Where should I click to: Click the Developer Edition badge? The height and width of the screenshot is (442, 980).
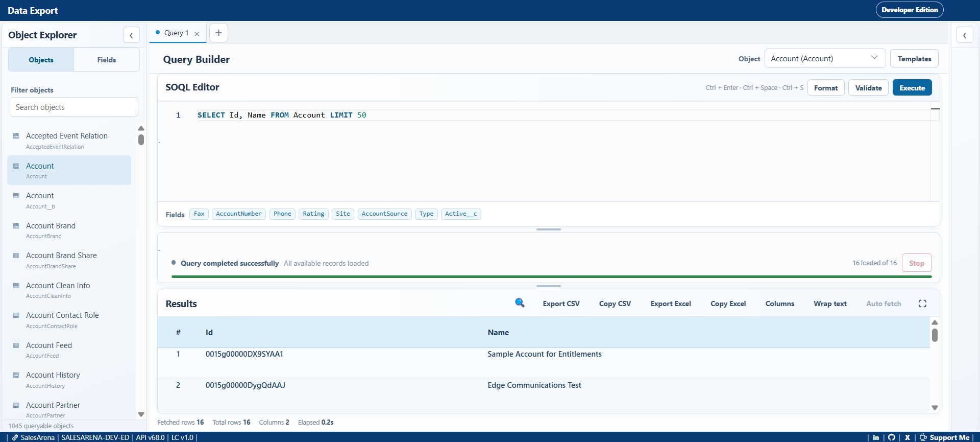pos(910,10)
